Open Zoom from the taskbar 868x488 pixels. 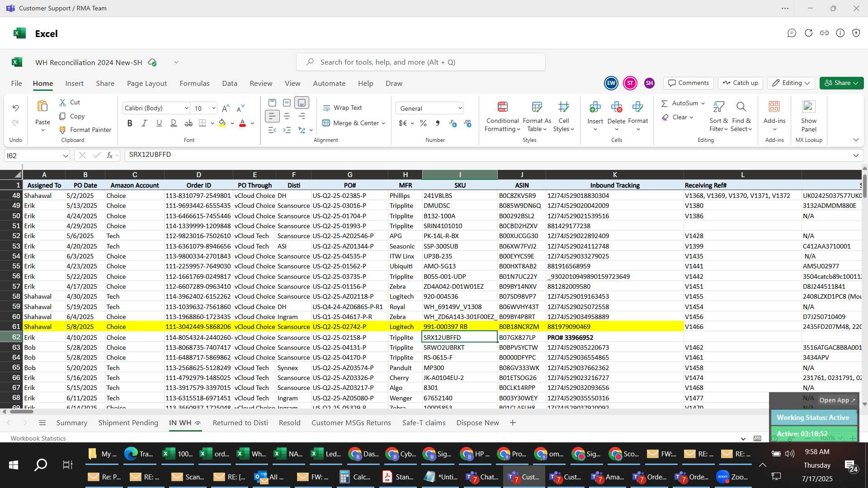coord(734,477)
